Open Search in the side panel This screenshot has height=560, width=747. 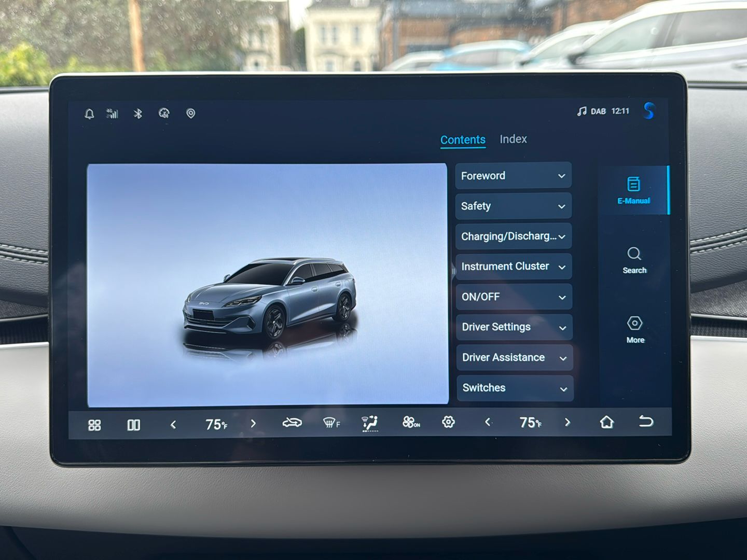tap(634, 260)
